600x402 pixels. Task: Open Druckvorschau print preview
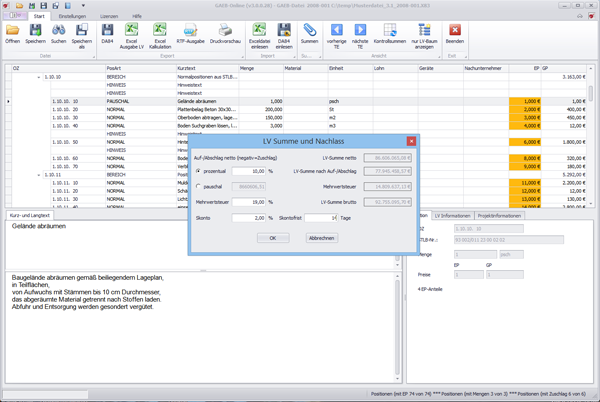pos(225,34)
